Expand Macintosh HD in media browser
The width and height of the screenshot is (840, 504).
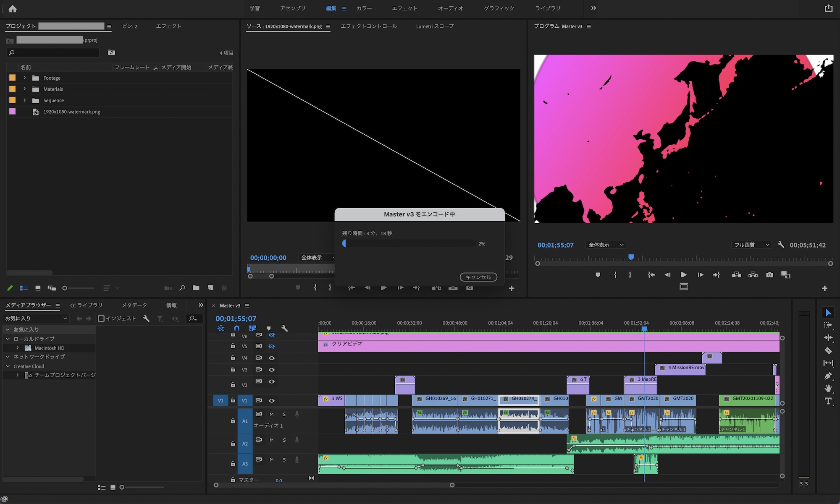[x=18, y=348]
